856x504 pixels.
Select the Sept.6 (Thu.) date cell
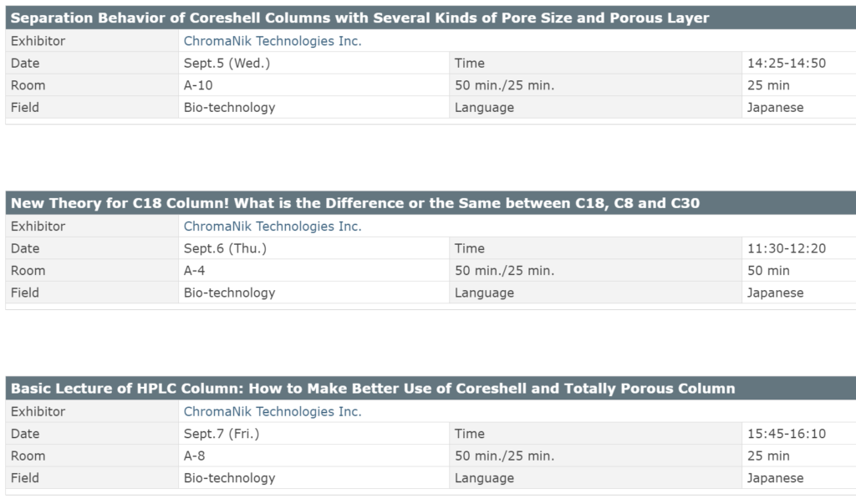(x=225, y=249)
